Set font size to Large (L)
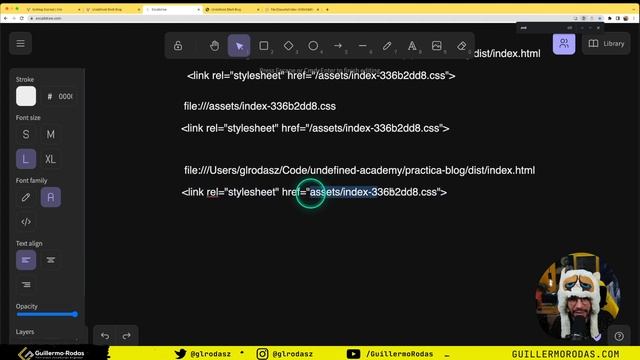The height and width of the screenshot is (360, 640). [x=26, y=159]
